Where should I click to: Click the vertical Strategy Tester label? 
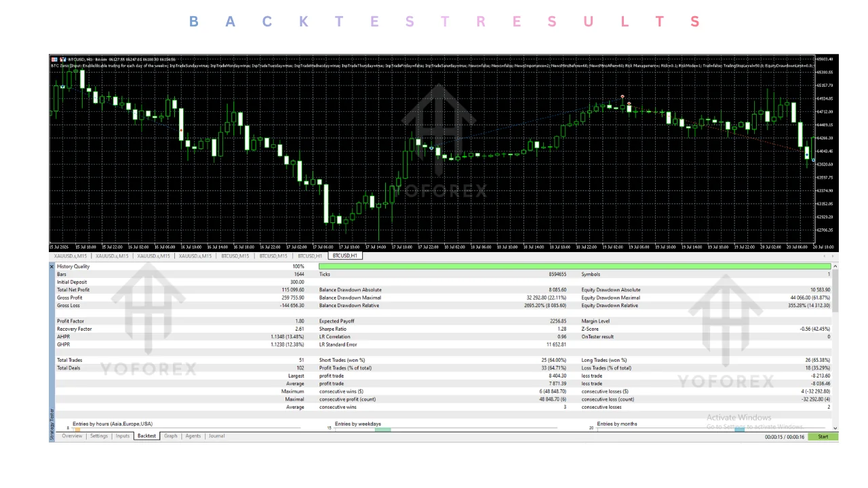pyautogui.click(x=52, y=423)
